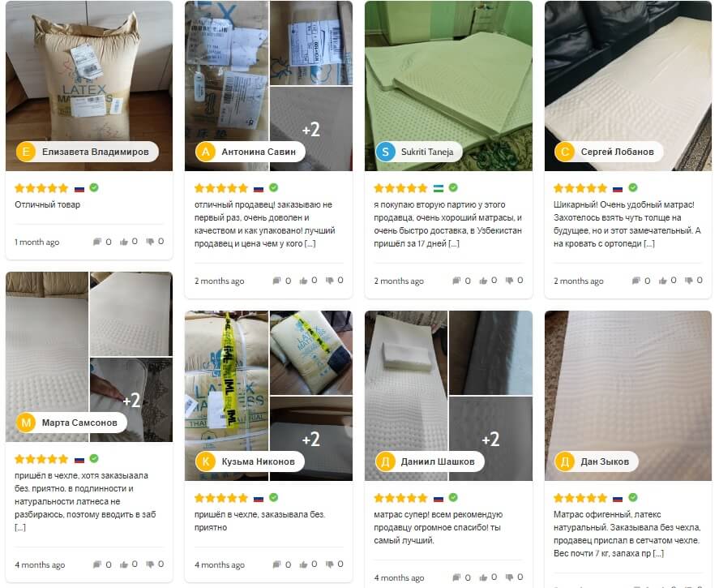
Task: Show +2 more photos in Антонина Савин's review
Action: click(x=311, y=129)
